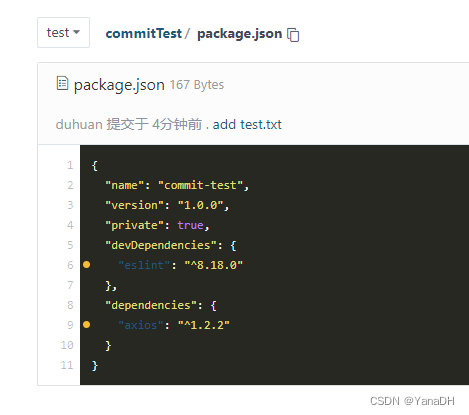469x415 pixels.
Task: Click the orange dot on line 6
Action: tap(87, 265)
